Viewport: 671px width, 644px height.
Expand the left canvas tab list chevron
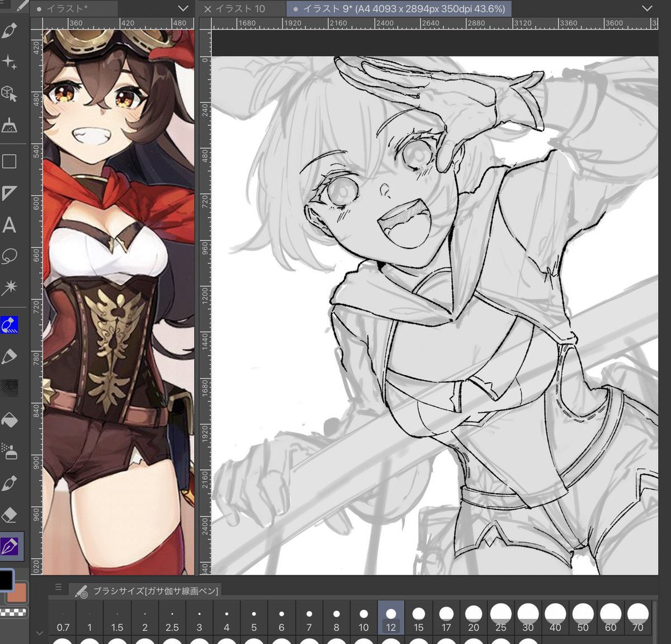click(183, 8)
